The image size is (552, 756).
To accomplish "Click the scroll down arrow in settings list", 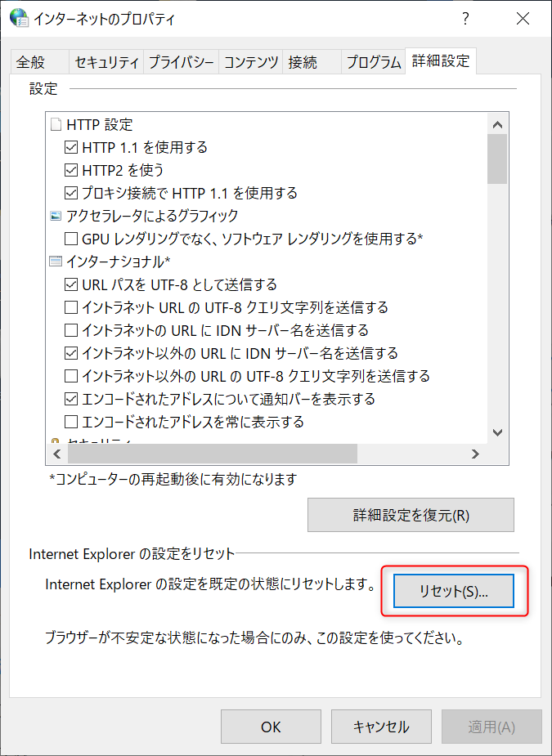I will coord(497,432).
